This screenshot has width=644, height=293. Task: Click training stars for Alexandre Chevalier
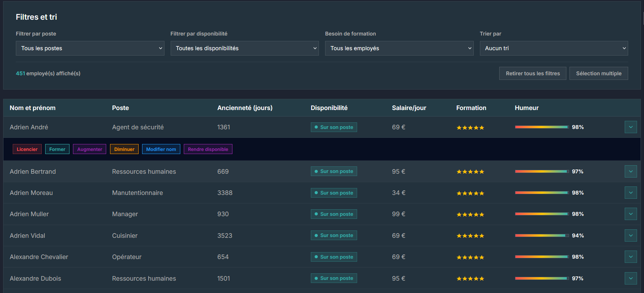pyautogui.click(x=470, y=257)
